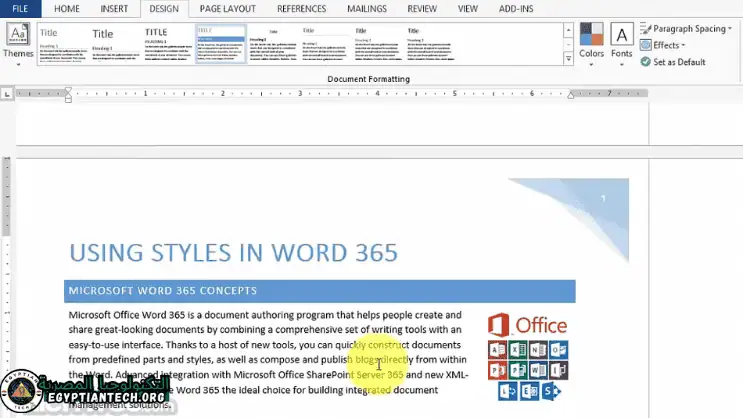Screen dimensions: 743x418
Task: Select the highlighted fourth style set thumbnail
Action: [x=220, y=44]
